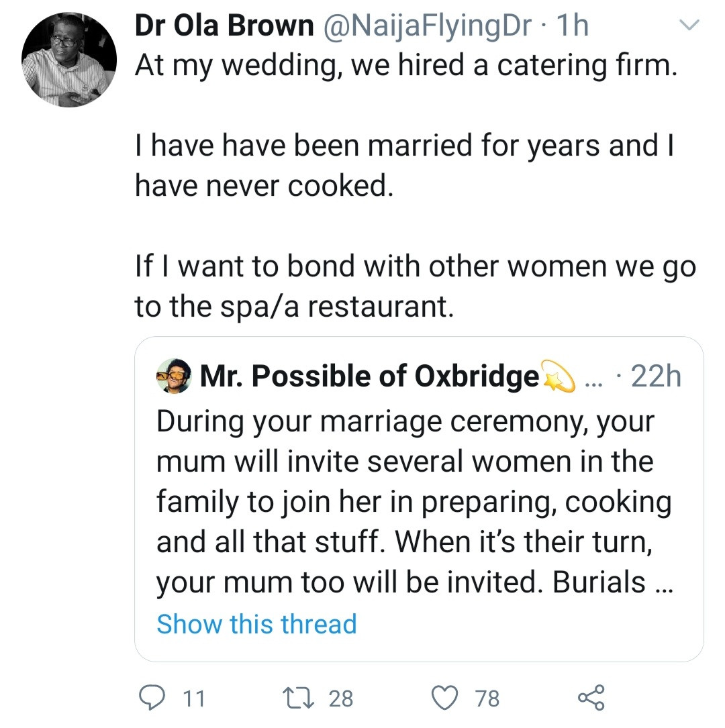Viewport: 725px width, 728px height.
Task: Like the tweet with the heart icon
Action: tap(444, 698)
